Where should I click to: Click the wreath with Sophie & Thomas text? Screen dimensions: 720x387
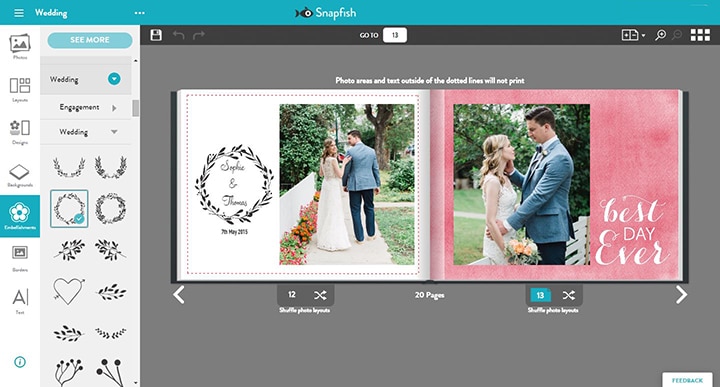234,185
